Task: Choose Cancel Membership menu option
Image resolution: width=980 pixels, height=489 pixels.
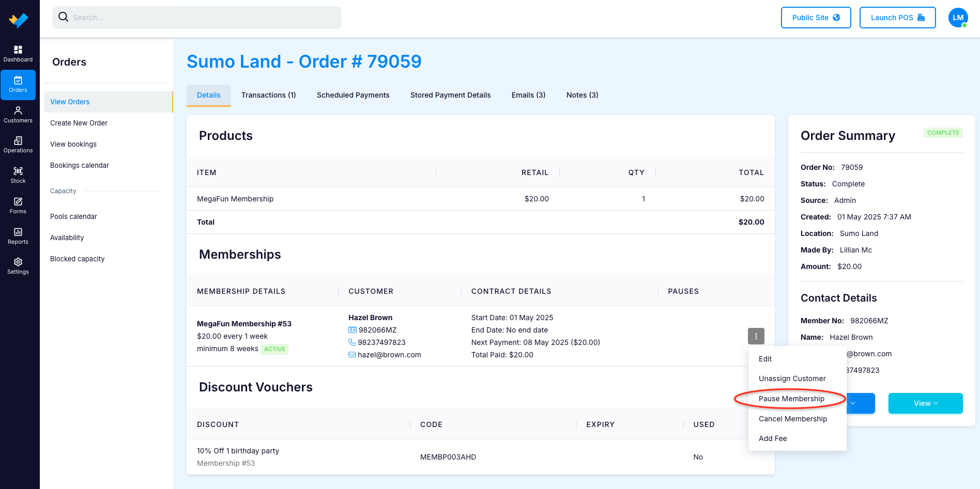Action: (x=792, y=419)
